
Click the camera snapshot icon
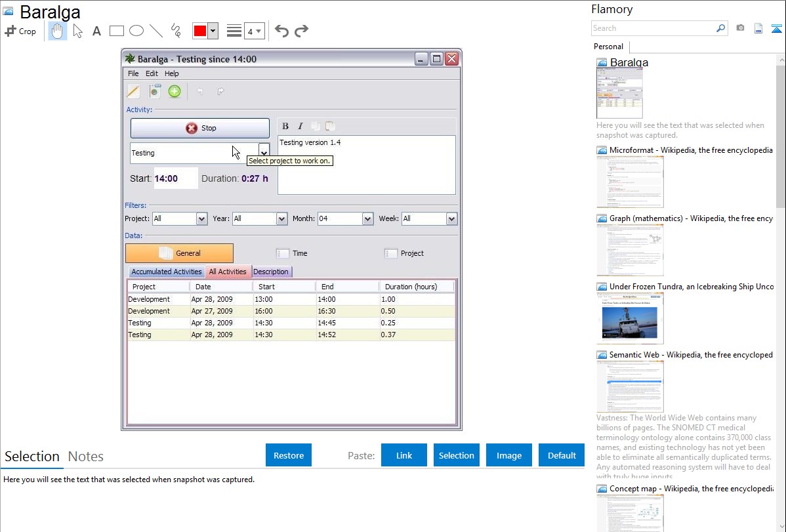pos(740,28)
